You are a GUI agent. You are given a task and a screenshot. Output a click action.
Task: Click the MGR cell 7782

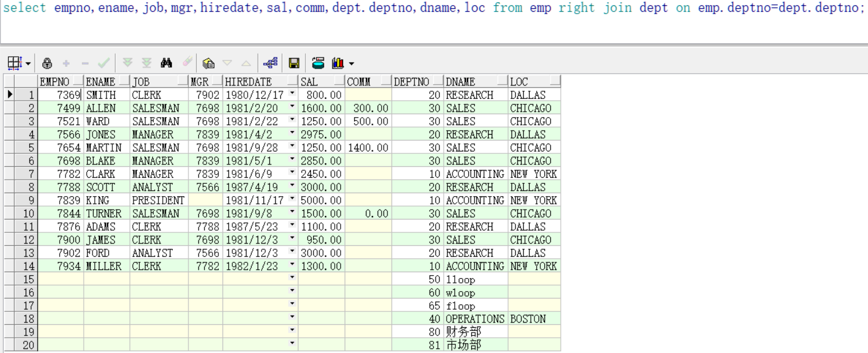pos(205,266)
